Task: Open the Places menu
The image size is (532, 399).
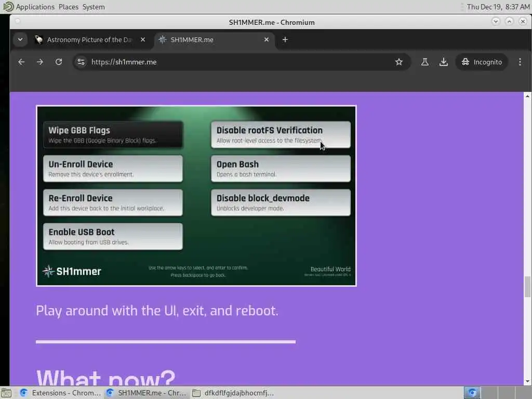Action: (68, 7)
